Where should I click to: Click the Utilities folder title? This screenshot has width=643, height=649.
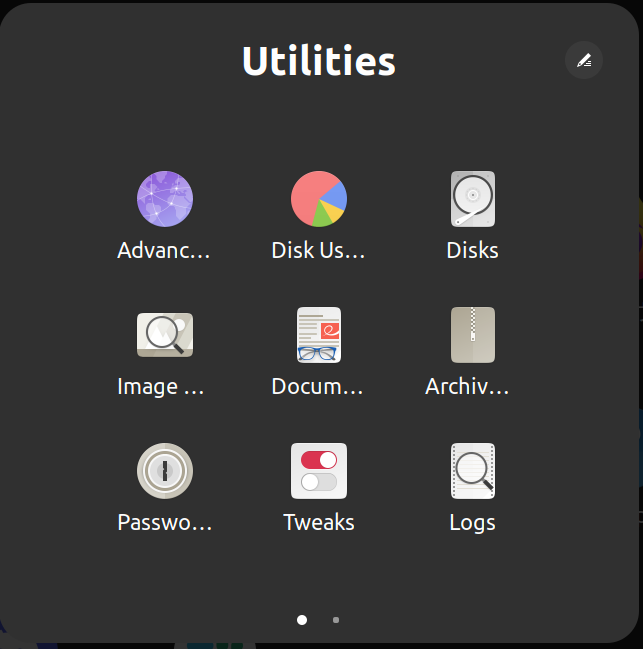tap(319, 61)
